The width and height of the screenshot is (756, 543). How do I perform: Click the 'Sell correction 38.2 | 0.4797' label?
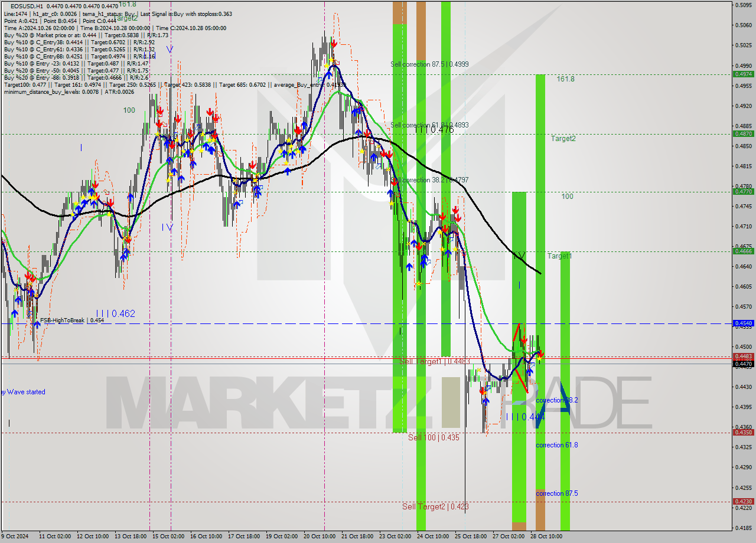tap(430, 180)
